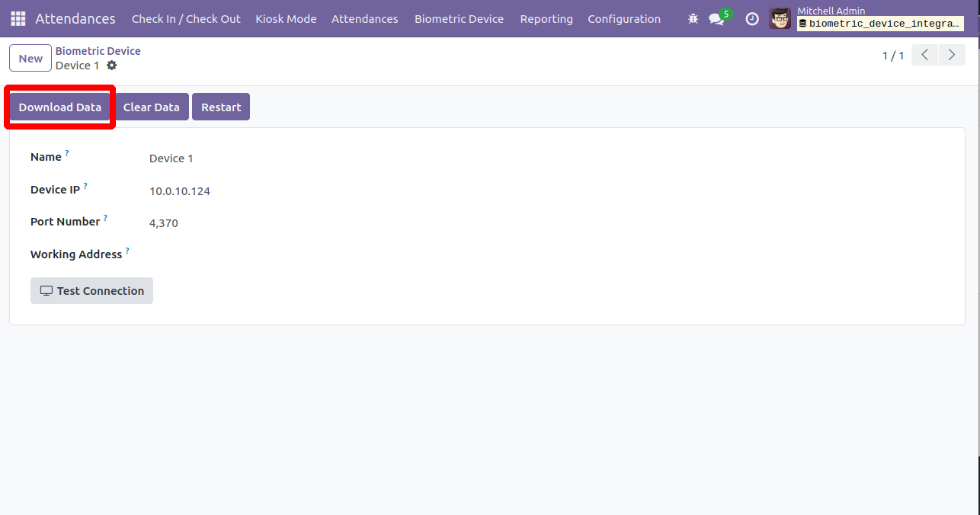Viewport: 980px width, 515px height.
Task: Open Attendances menu item
Action: click(x=365, y=19)
